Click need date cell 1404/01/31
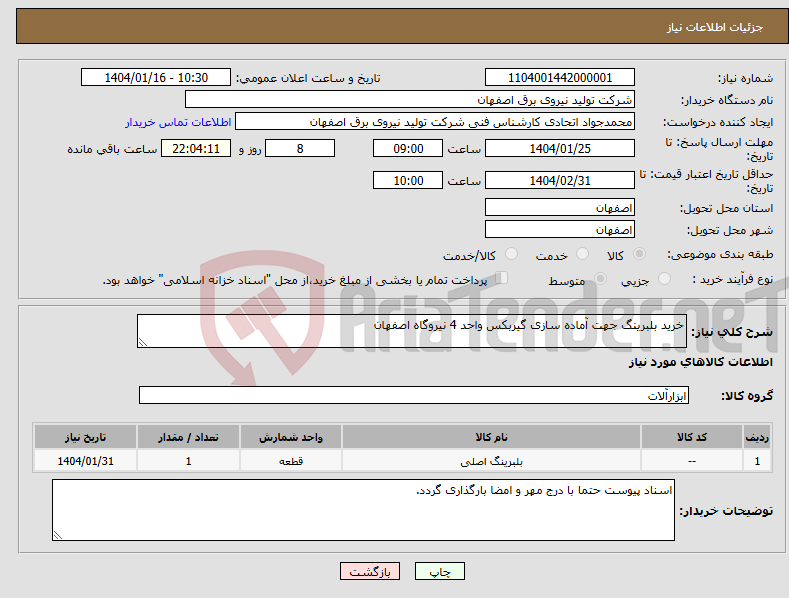This screenshot has width=789, height=598. 86,461
